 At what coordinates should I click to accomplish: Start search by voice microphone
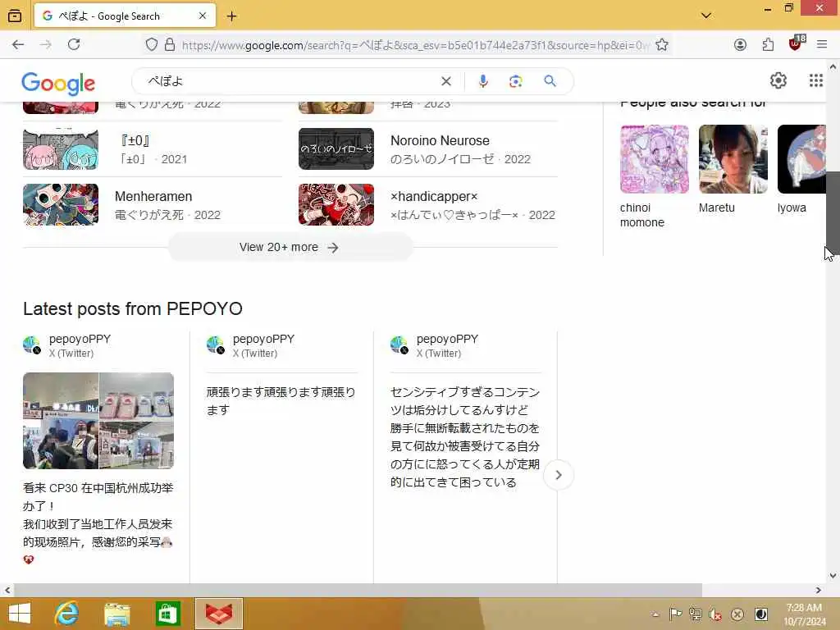[x=482, y=81]
